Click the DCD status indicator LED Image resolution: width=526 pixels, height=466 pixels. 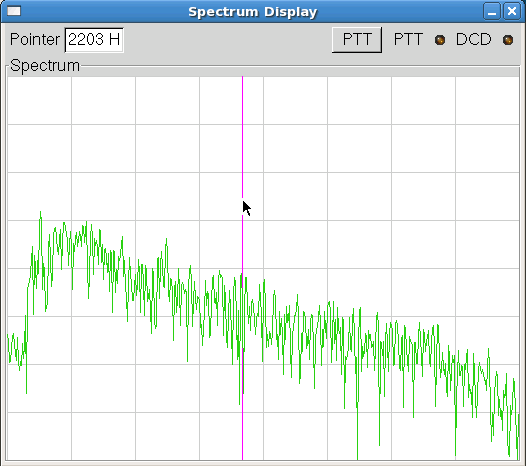pos(508,40)
